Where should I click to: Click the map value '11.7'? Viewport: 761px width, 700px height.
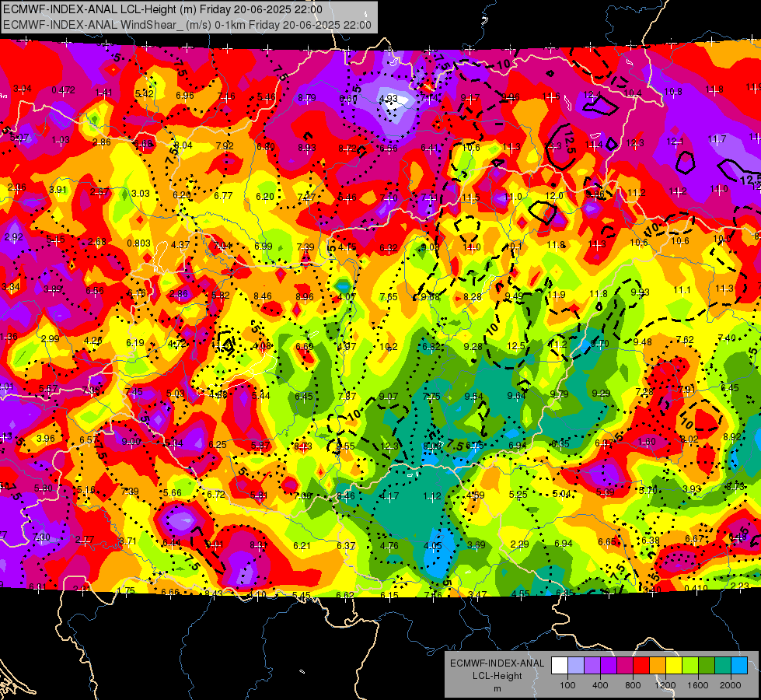click(717, 139)
